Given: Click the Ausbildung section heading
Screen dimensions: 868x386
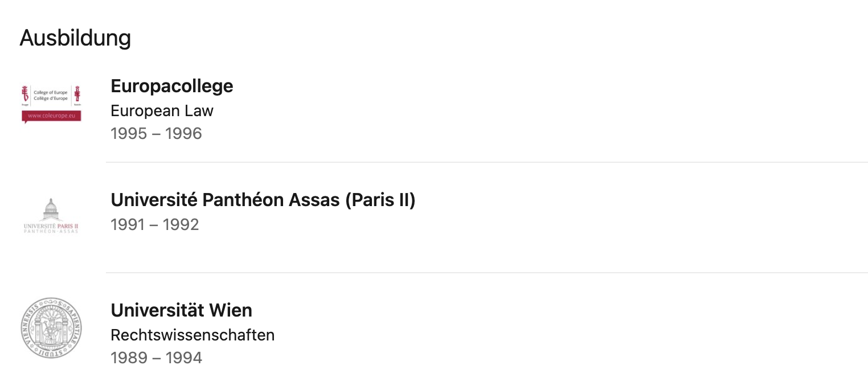Looking at the screenshot, I should pos(75,38).
